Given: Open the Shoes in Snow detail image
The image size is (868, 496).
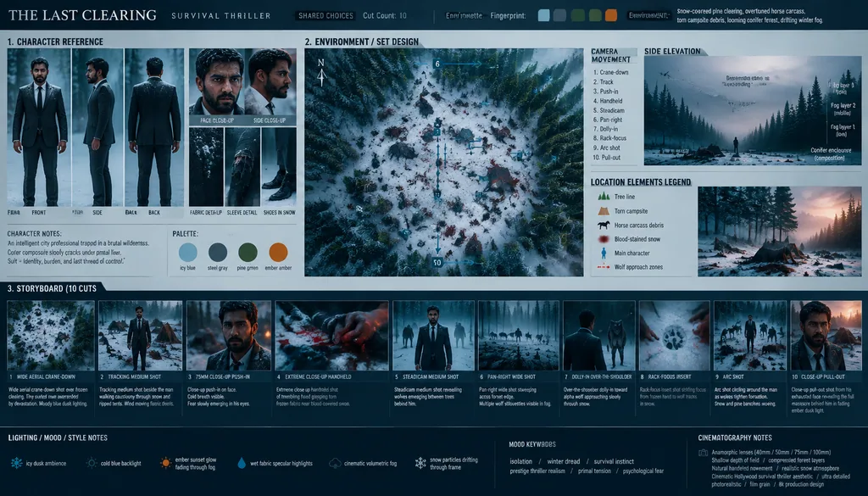Looking at the screenshot, I should (279, 167).
